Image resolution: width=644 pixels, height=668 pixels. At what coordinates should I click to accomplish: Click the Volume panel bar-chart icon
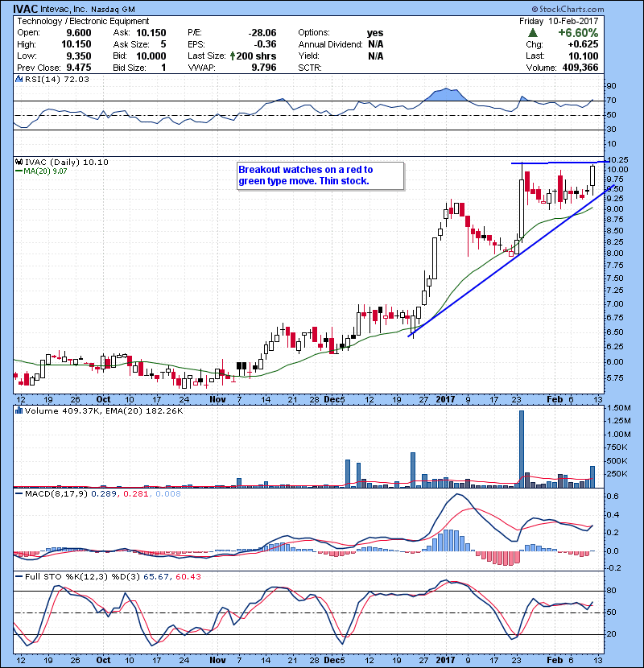pos(19,410)
